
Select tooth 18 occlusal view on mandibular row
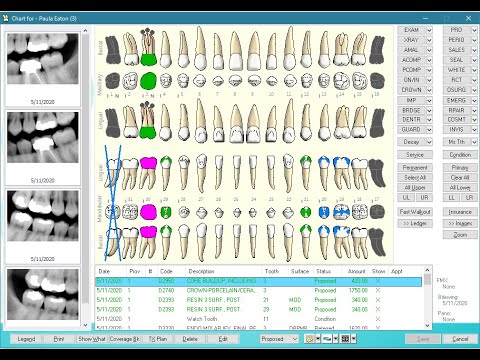click(x=359, y=212)
